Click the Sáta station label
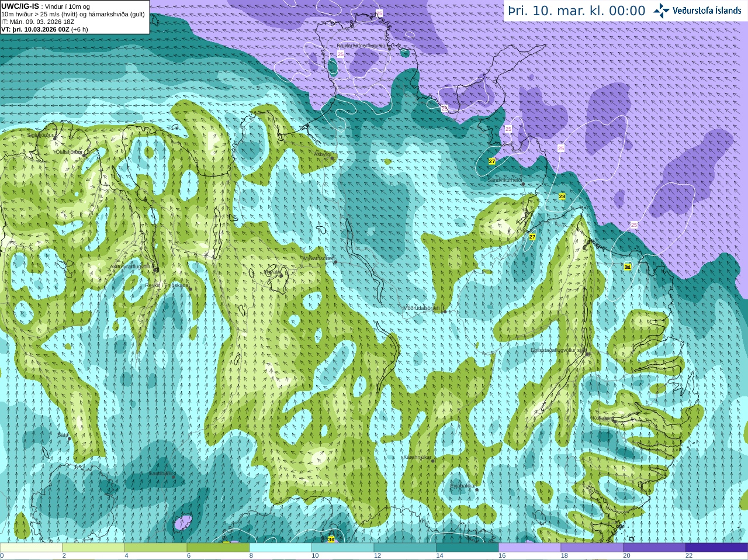 [63, 435]
